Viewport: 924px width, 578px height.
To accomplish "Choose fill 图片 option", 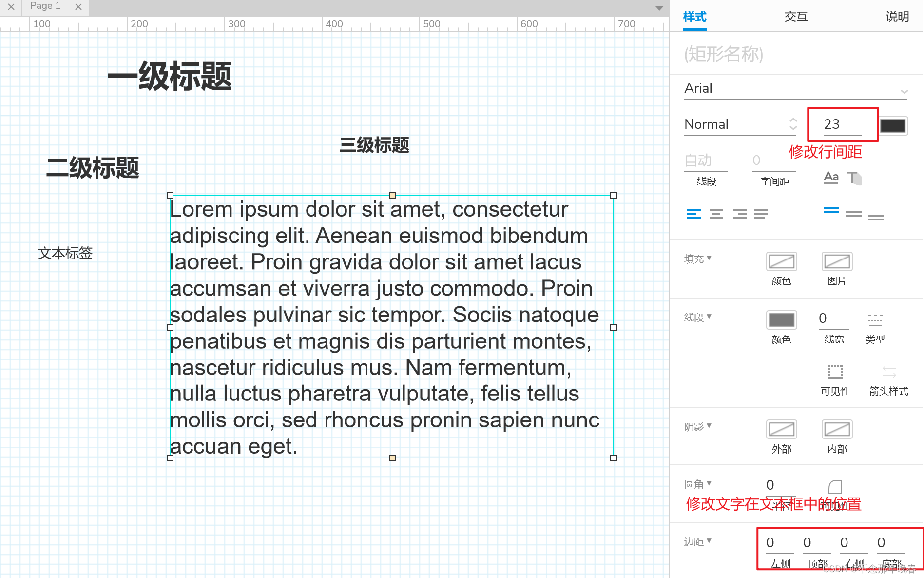I will tap(837, 261).
